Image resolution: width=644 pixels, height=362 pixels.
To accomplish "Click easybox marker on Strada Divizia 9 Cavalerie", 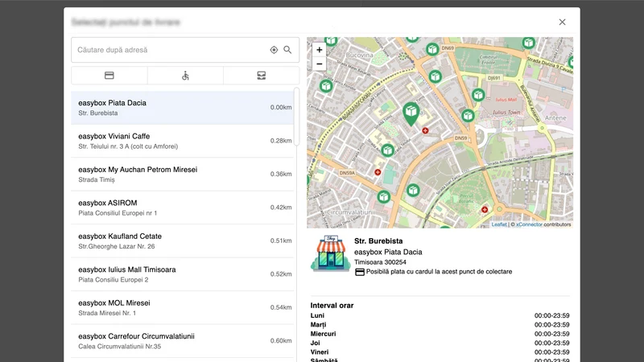I will [x=529, y=43].
